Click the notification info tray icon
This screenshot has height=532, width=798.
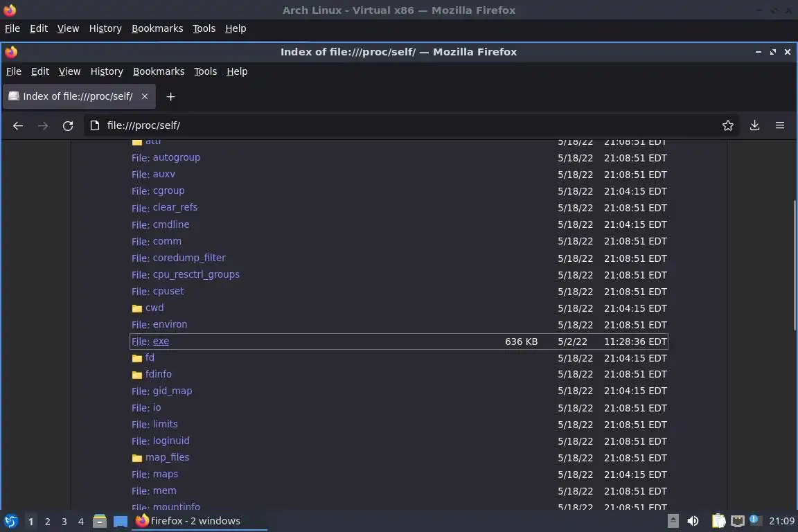755,520
